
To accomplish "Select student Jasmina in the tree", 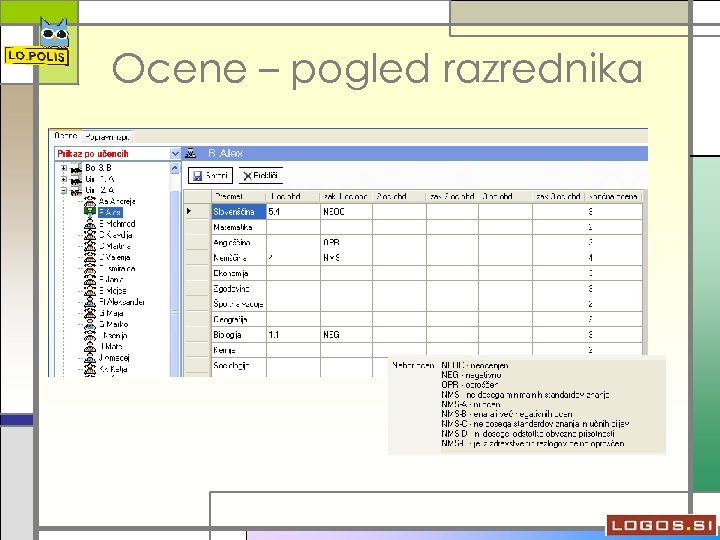I will pos(117,269).
